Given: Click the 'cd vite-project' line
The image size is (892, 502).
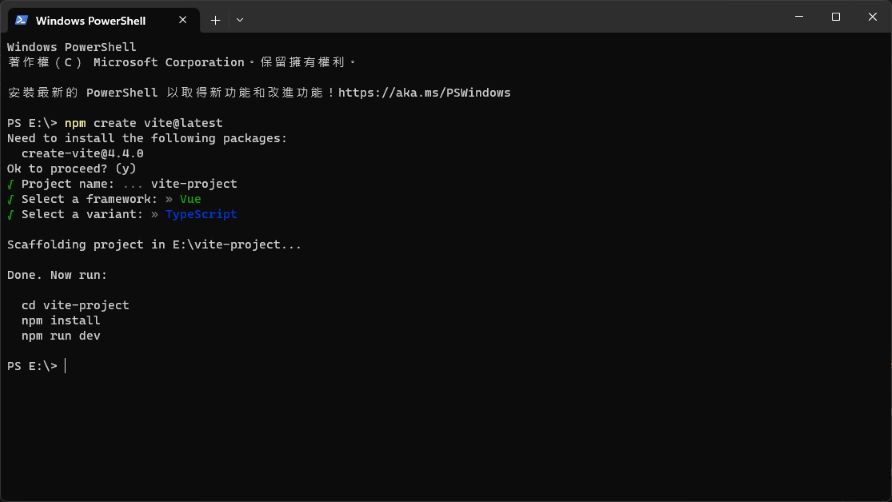Looking at the screenshot, I should click(x=75, y=305).
